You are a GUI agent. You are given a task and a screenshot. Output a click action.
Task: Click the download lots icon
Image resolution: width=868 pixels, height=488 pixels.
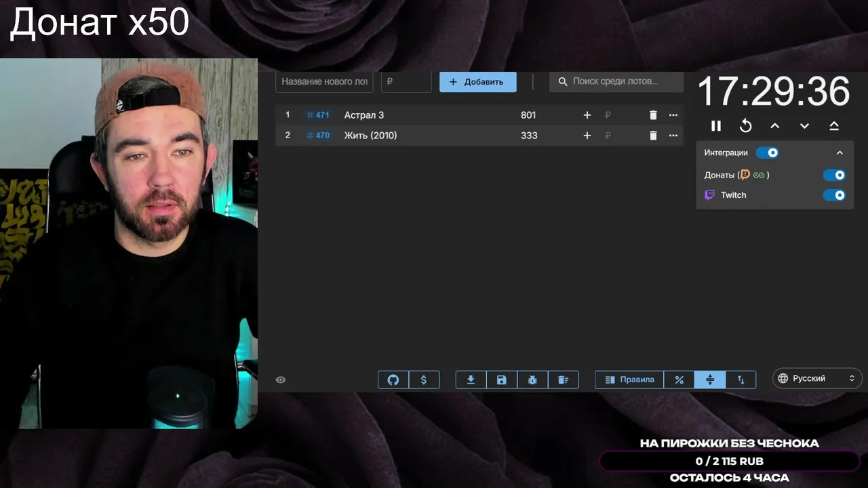[471, 380]
